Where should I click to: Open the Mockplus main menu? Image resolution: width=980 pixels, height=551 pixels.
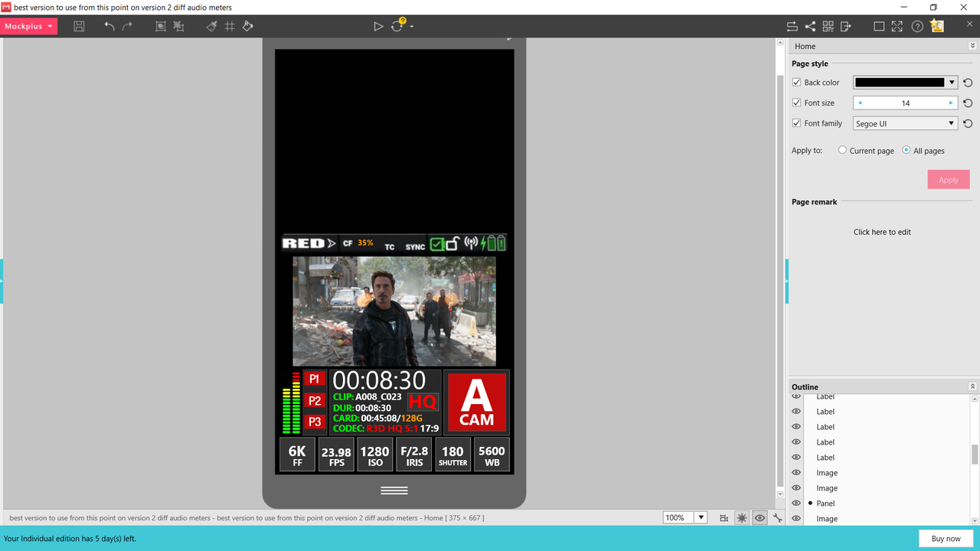point(28,26)
